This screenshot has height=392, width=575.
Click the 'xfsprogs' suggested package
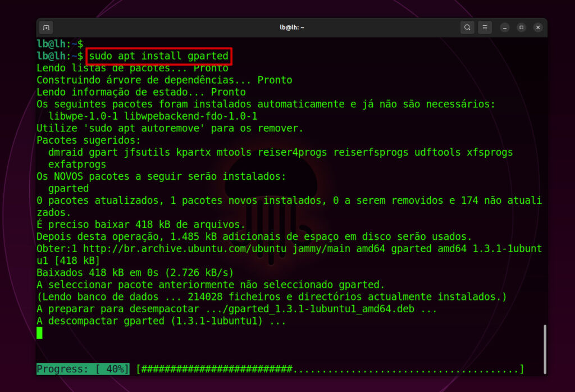click(x=490, y=153)
